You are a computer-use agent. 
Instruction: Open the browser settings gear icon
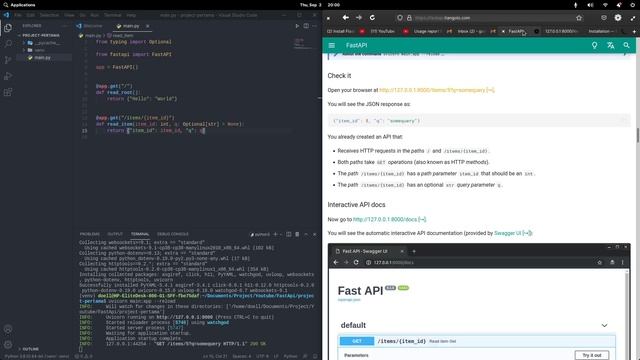point(618,18)
